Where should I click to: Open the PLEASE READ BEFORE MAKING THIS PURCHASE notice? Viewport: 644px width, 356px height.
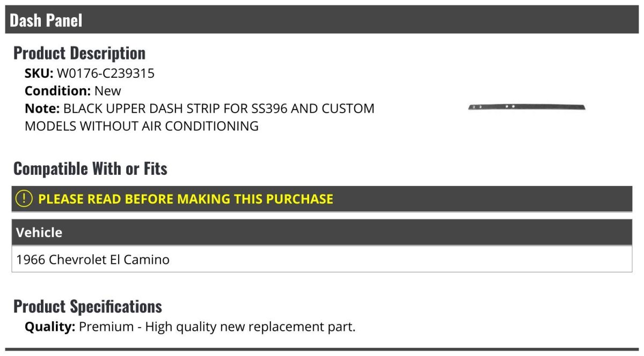[186, 199]
